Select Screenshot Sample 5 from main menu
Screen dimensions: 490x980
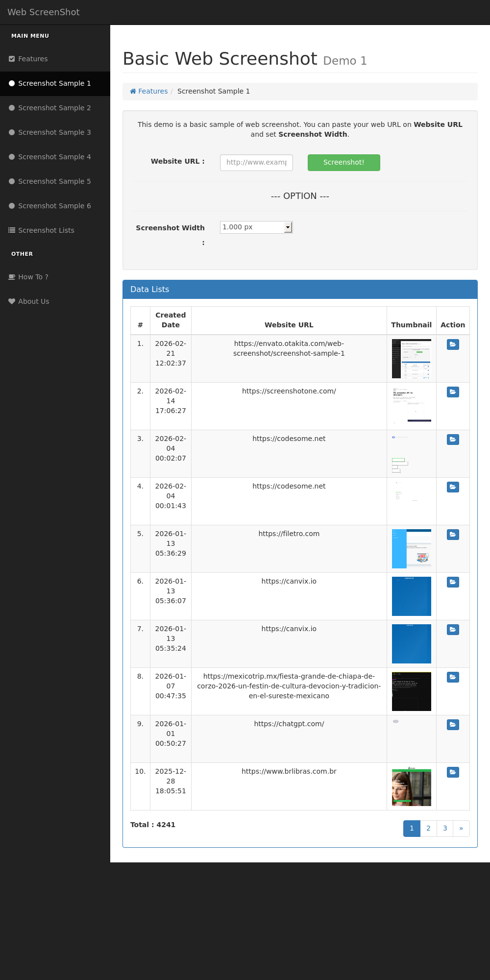pyautogui.click(x=54, y=181)
